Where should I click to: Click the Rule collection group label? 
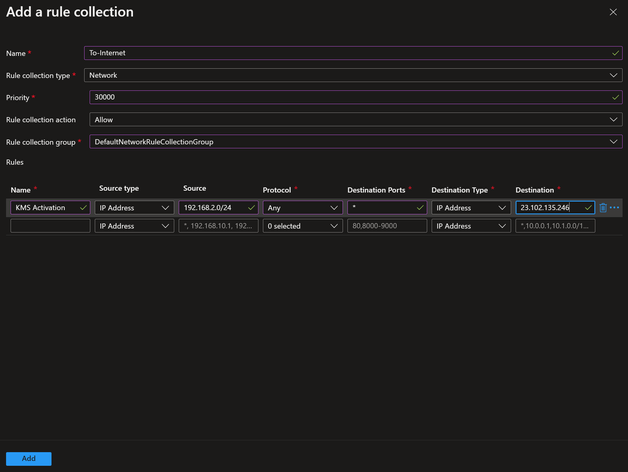click(40, 142)
